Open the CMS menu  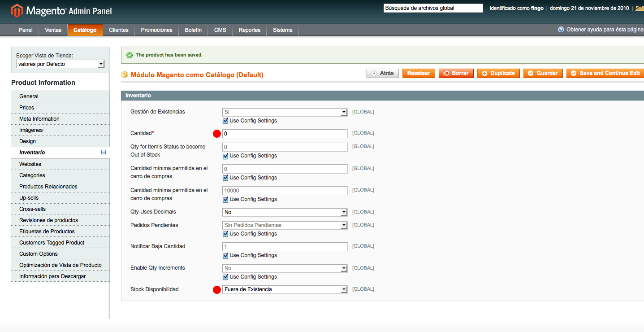(x=220, y=30)
